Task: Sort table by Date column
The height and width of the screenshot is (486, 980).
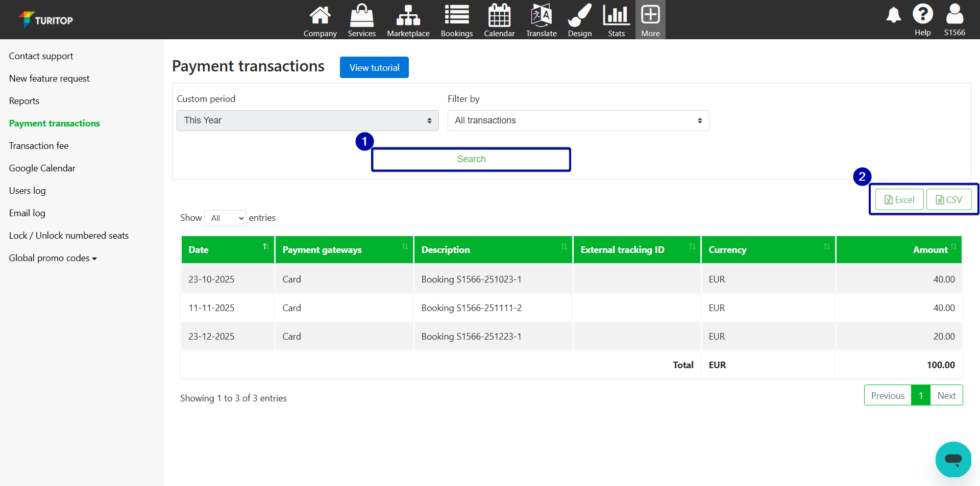Action: tap(228, 250)
